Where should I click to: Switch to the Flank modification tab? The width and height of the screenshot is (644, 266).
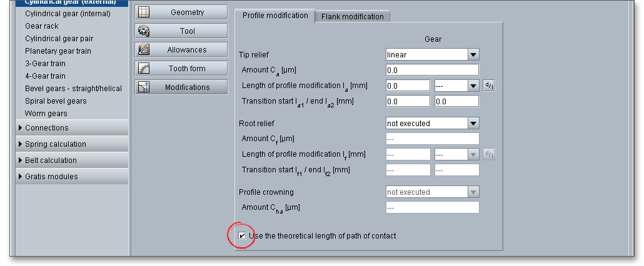(352, 17)
